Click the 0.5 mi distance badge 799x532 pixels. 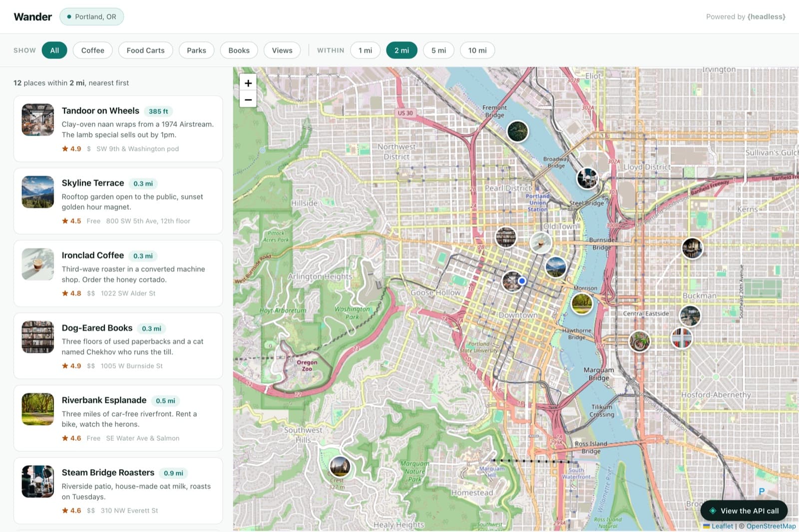165,401
